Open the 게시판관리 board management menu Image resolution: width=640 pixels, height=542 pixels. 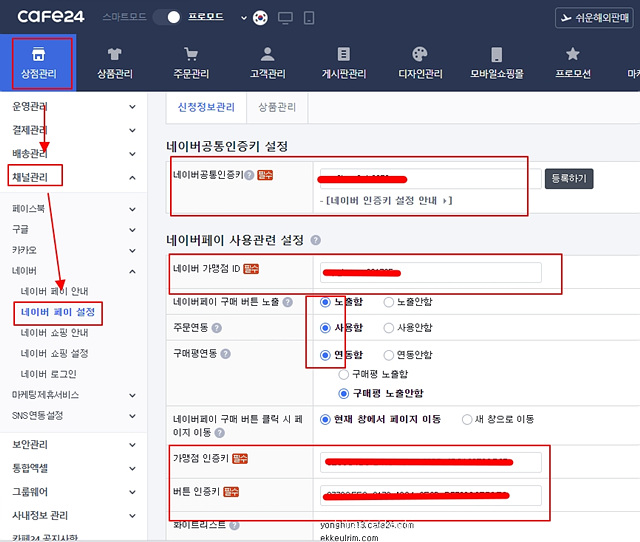pos(344,63)
